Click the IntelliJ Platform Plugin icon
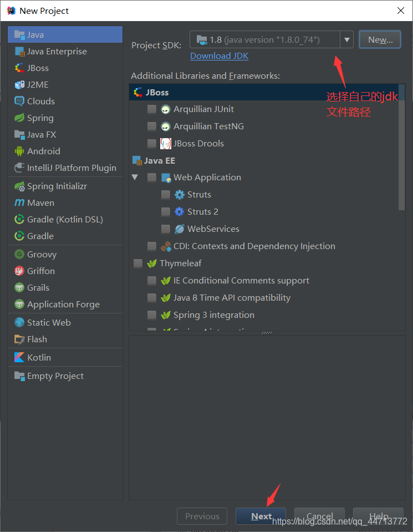The image size is (413, 532). [19, 168]
